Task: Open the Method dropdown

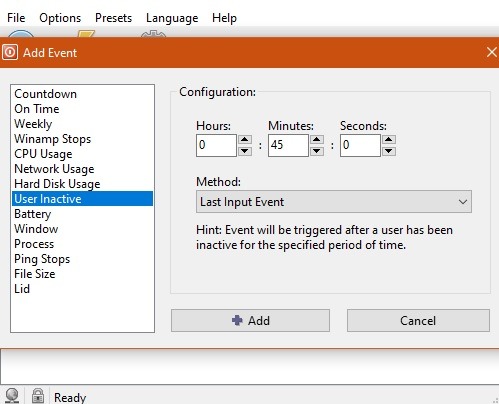Action: 334,202
